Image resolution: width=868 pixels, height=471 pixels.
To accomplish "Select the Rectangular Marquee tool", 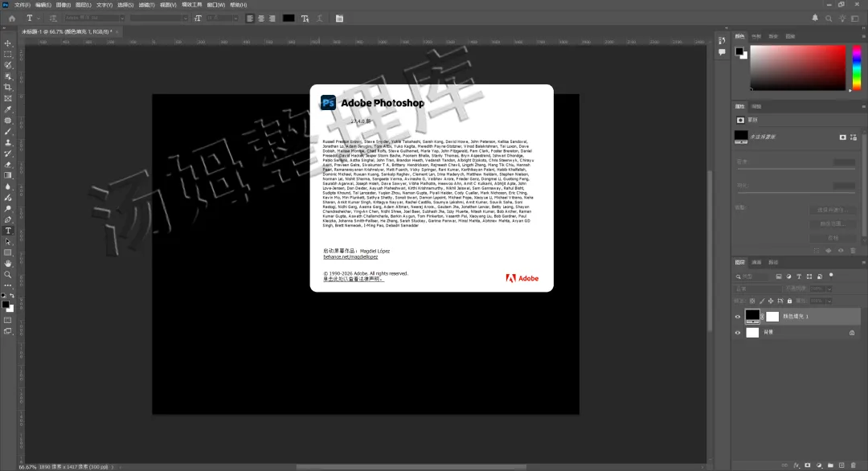I will coord(8,54).
